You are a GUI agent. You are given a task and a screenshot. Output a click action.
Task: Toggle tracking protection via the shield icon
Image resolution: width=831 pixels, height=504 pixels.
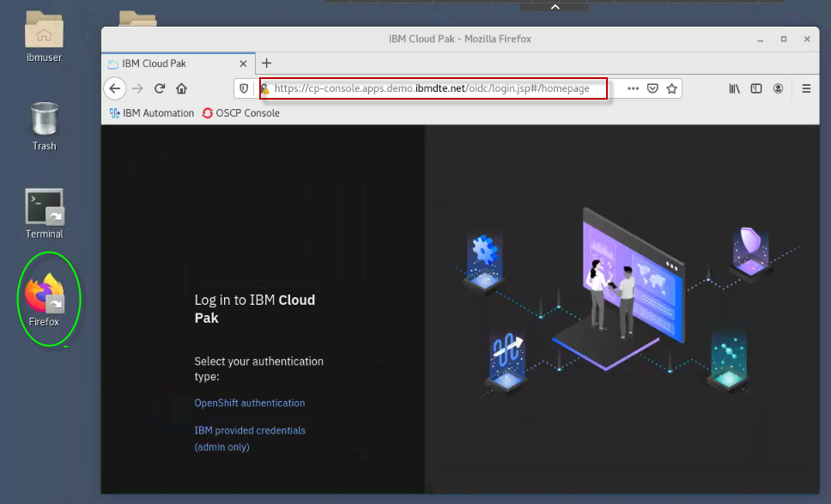pos(244,88)
